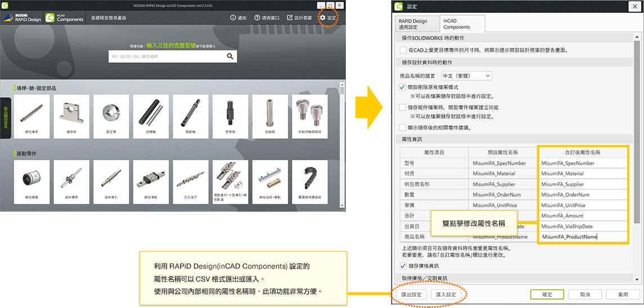644x308 pixels.
Task: Select the 線性滑軌 linear guide rail thumbnail
Action: click(151, 182)
